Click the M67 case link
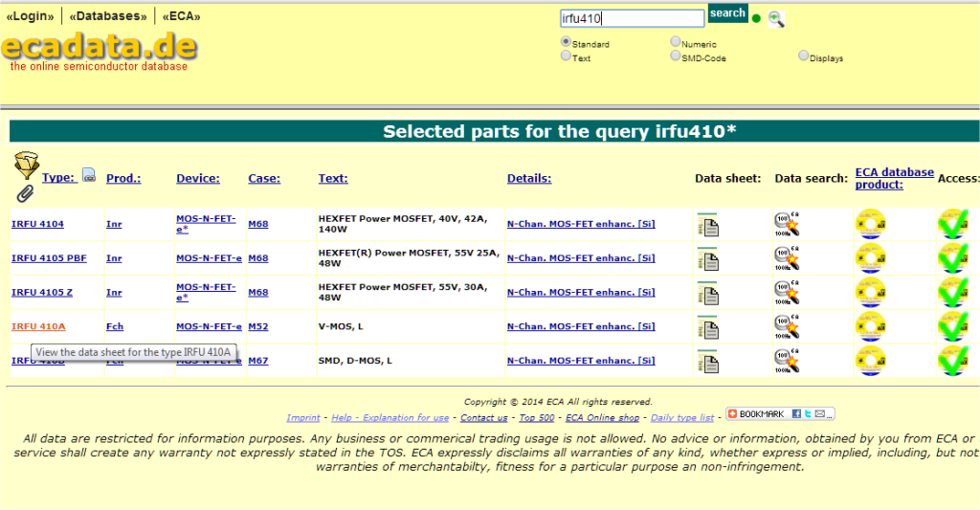This screenshot has height=510, width=980. coord(258,361)
